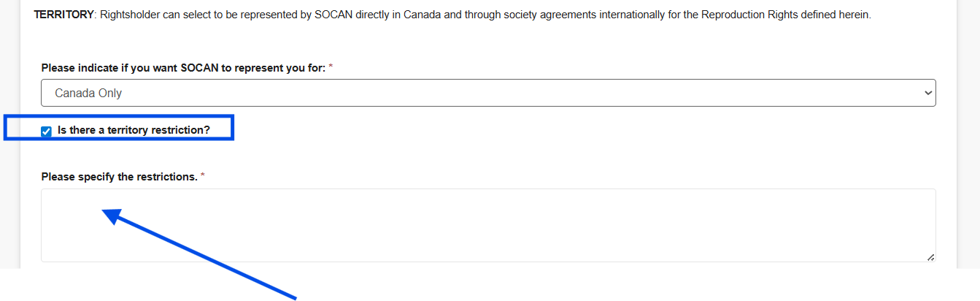This screenshot has height=301, width=980.
Task: Click the chevron arrow on Canada Only dropdown
Action: click(x=927, y=93)
